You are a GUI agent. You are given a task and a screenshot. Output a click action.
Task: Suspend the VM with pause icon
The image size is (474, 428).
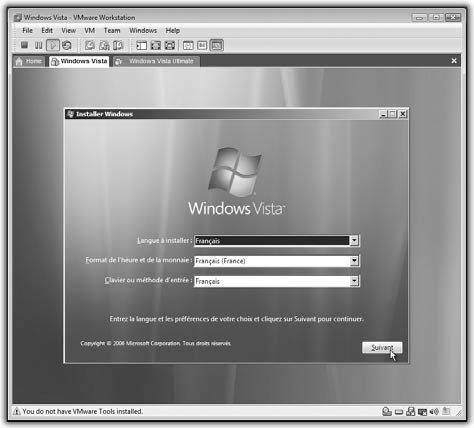(x=38, y=45)
